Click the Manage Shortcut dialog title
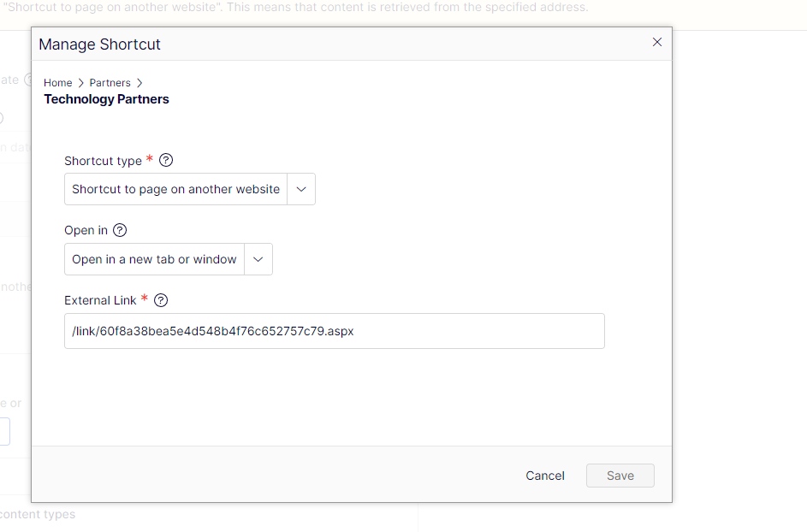The image size is (807, 532). tap(99, 44)
